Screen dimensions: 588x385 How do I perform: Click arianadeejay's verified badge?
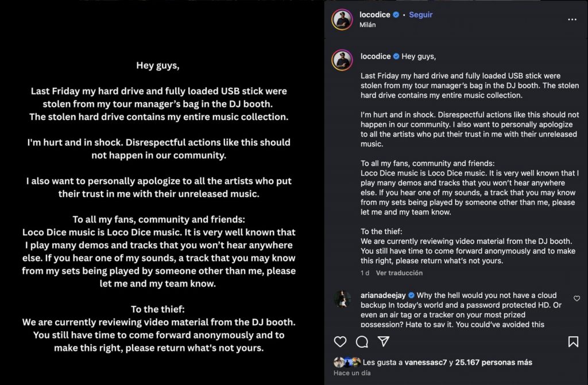pos(412,295)
